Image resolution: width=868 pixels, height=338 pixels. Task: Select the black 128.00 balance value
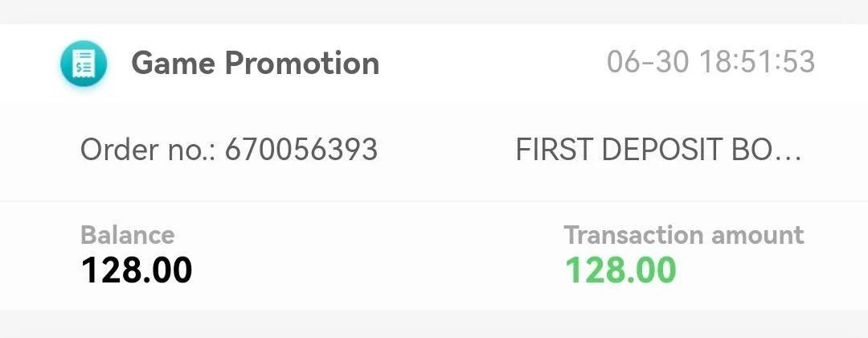coord(136,270)
